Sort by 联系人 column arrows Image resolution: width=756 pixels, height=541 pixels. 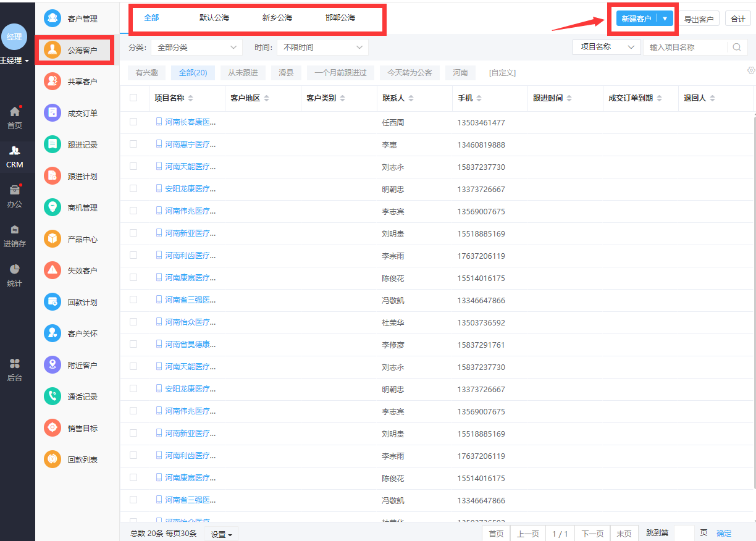411,98
